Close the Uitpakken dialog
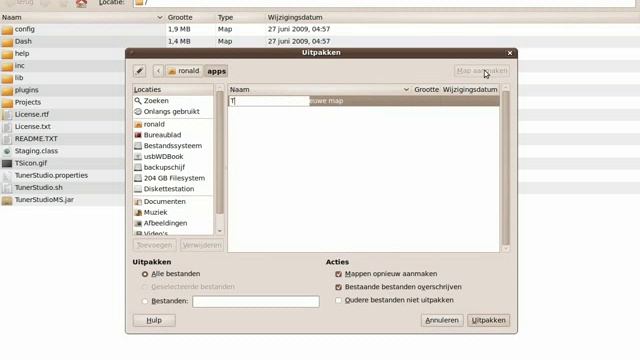 click(x=510, y=53)
